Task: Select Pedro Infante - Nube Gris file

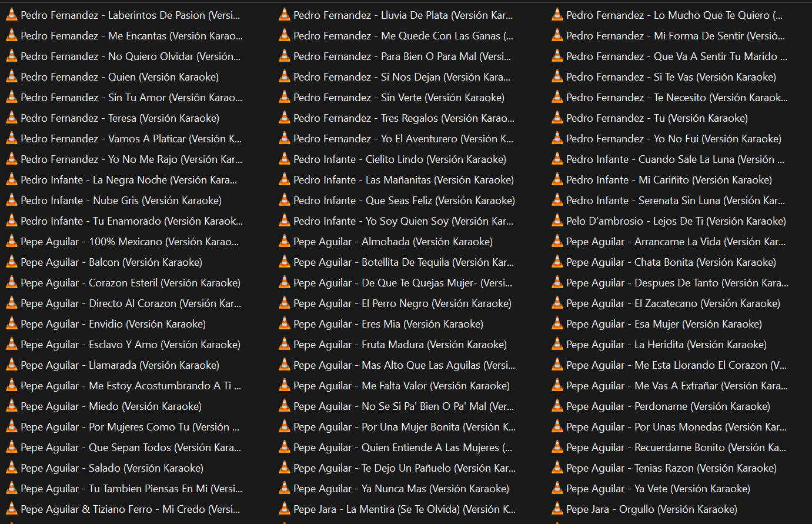Action: [x=121, y=201]
